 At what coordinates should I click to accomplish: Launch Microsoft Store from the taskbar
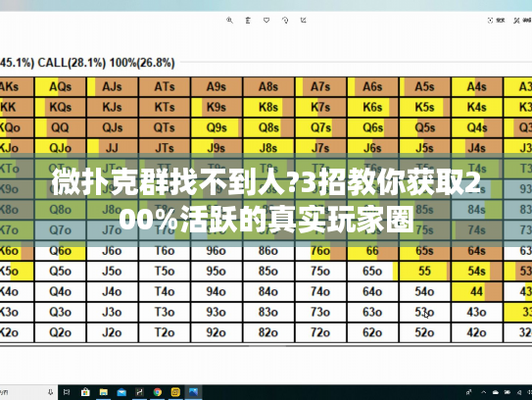coord(85,392)
